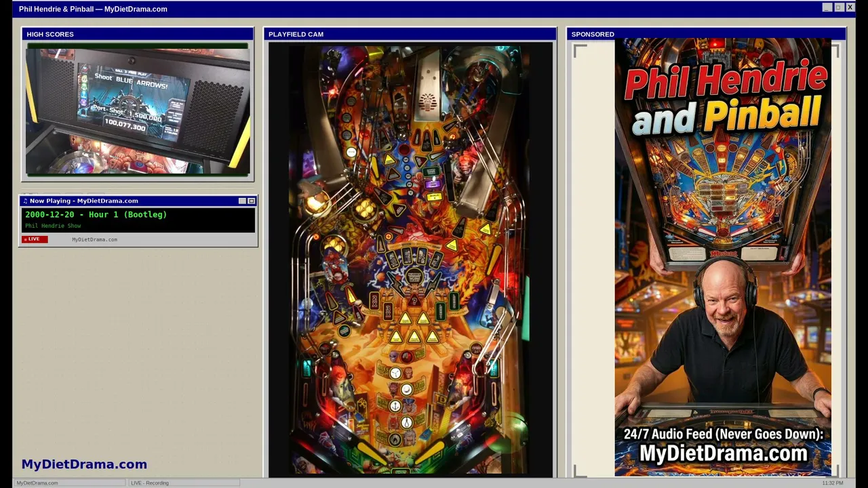Screen dimensions: 868x488
Task: Minimize the Phil Hendrie & Pinball window
Action: pos(827,7)
